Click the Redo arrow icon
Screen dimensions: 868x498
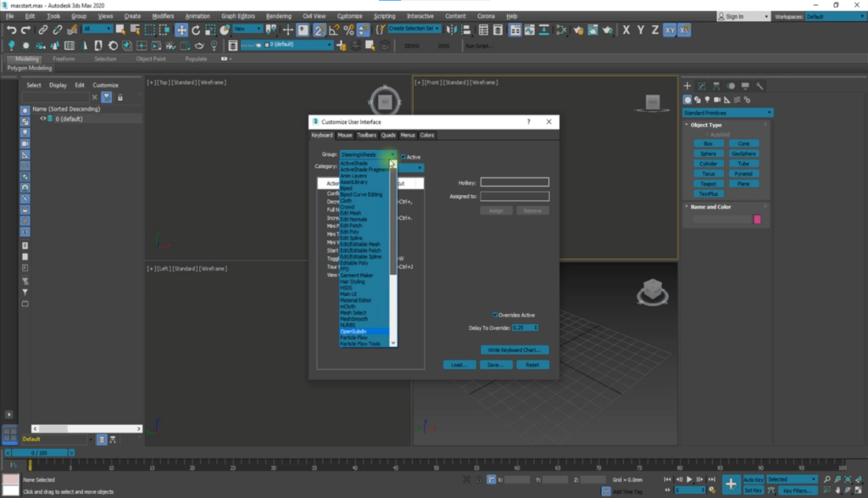[25, 30]
